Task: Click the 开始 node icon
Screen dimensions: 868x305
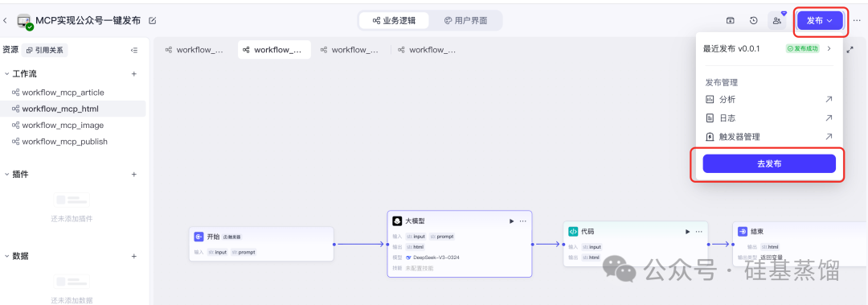Action: [x=199, y=237]
